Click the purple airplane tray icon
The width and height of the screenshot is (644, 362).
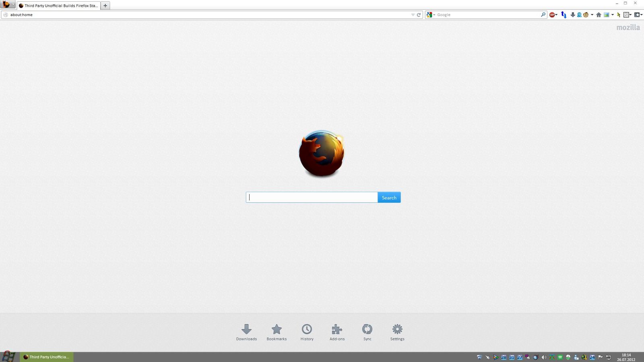tap(528, 357)
